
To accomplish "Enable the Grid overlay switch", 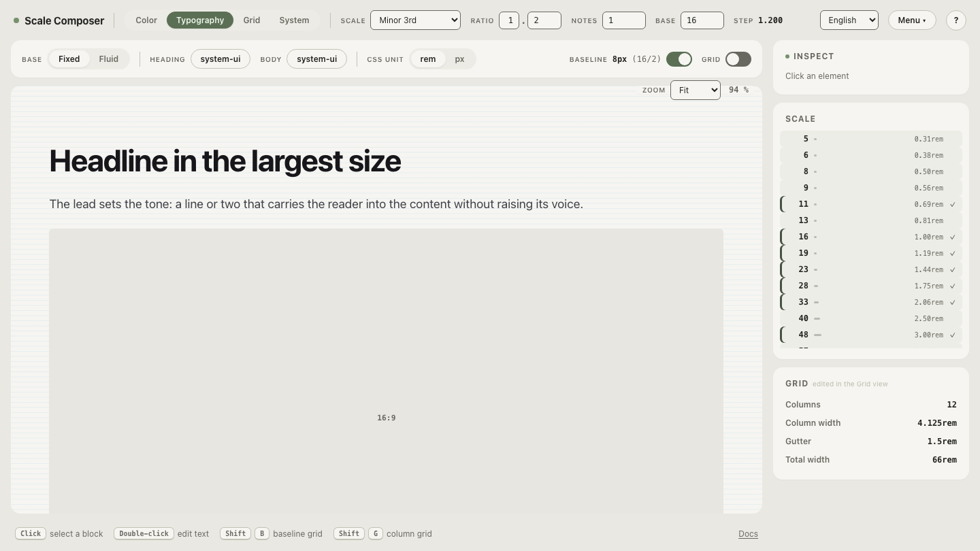I will point(738,59).
